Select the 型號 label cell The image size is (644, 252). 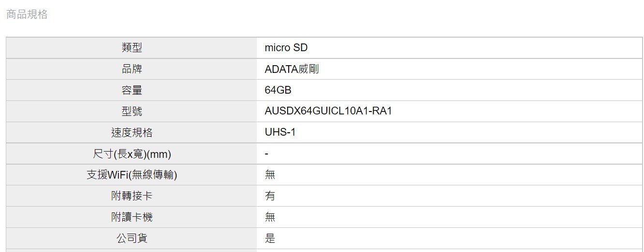[132, 112]
